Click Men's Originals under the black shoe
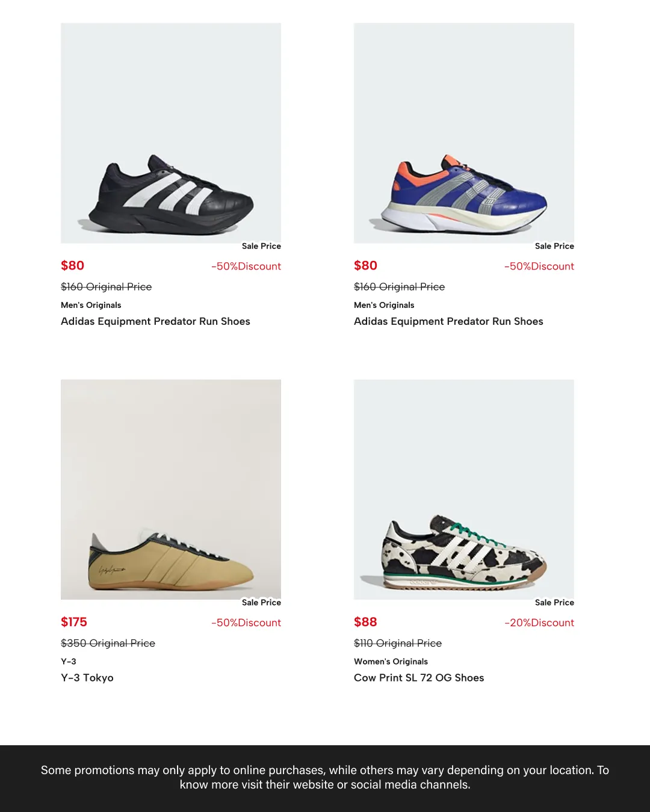 pyautogui.click(x=91, y=305)
